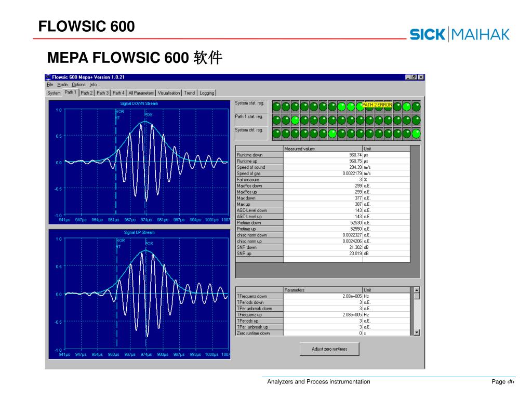Screen dimensions: 532x399
Task: Click the Signal DOWN Stream chart title
Action: (x=139, y=103)
